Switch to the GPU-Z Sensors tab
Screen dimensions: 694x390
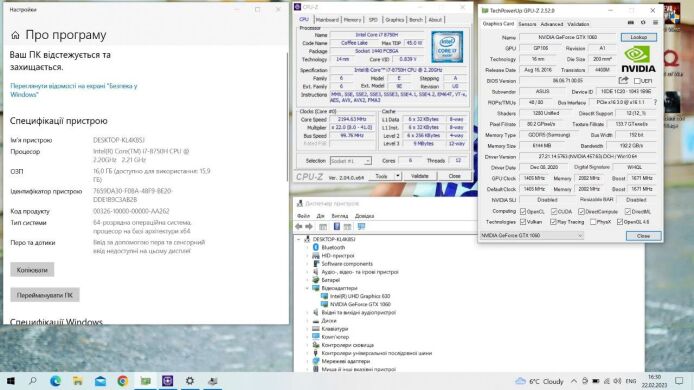[527, 24]
